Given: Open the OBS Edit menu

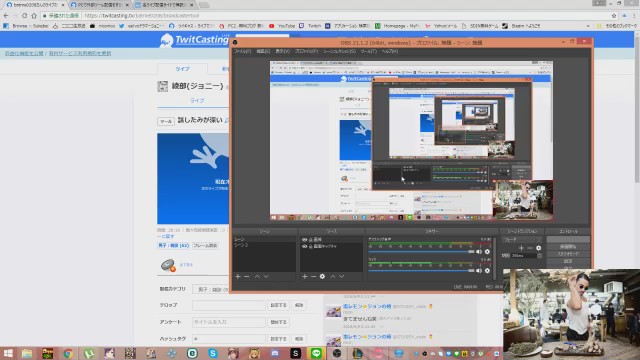Looking at the screenshot, I should click(263, 51).
